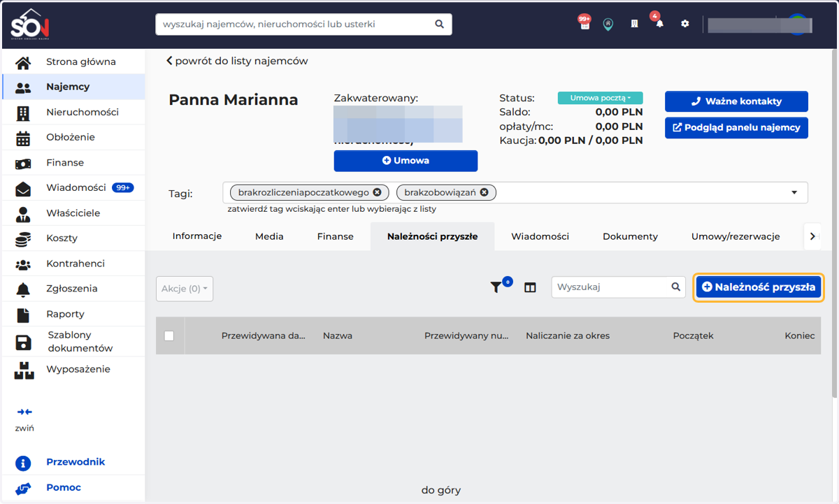
Task: Open the building icon in the top bar
Action: [635, 24]
